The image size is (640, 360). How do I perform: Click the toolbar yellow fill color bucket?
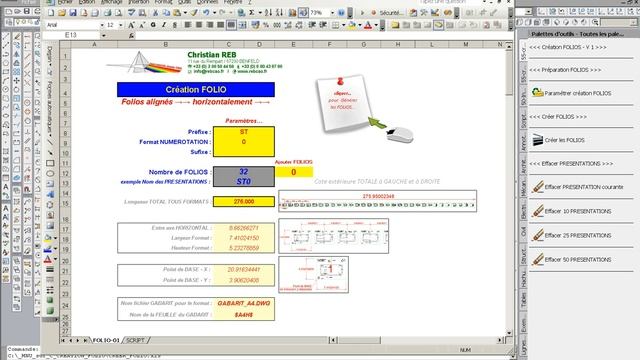[x=352, y=25]
